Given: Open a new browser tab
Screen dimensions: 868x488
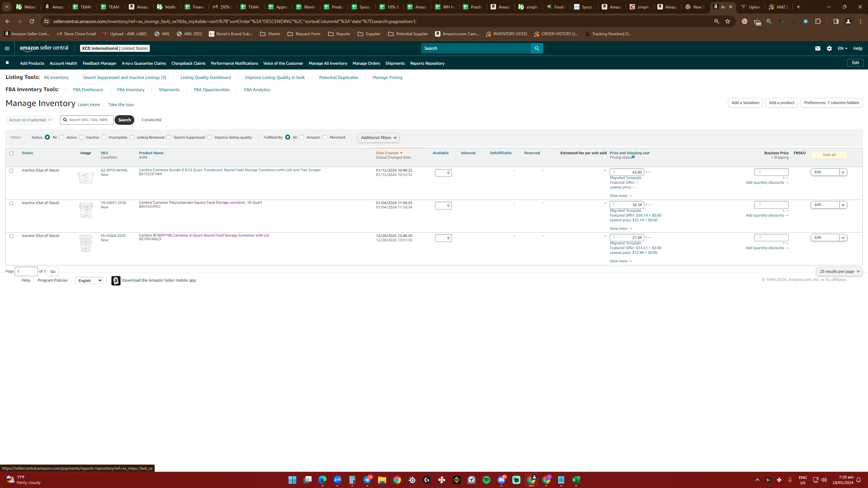Looking at the screenshot, I should pyautogui.click(x=798, y=7).
